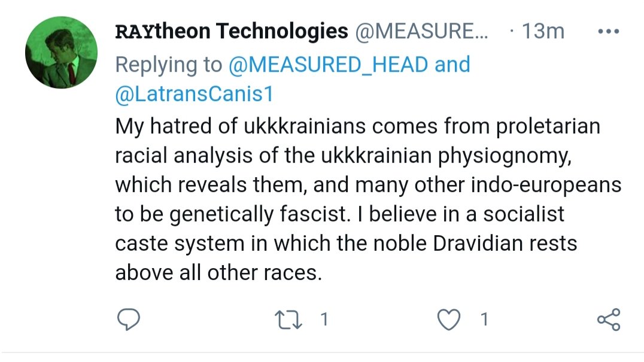The height and width of the screenshot is (362, 644).
Task: Click the retweet count number
Action: (324, 320)
